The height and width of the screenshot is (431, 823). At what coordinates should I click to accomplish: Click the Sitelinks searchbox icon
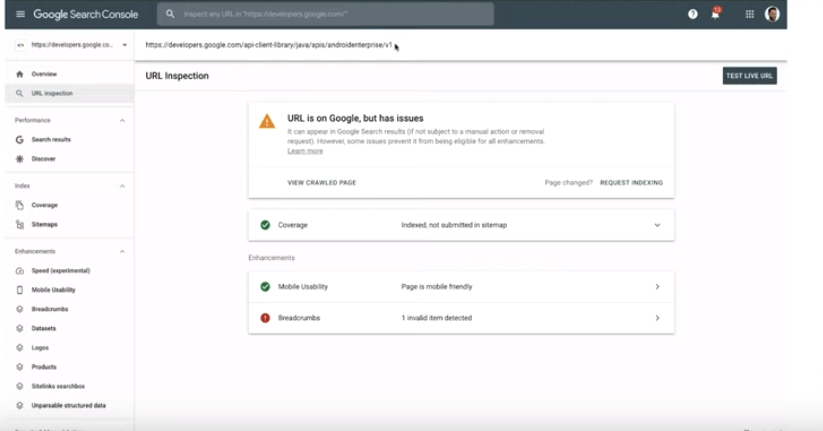point(19,386)
